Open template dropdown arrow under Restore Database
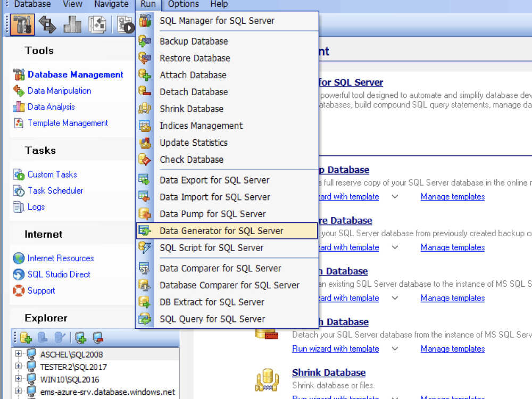Viewport: 532px width, 399px height. 395,247
